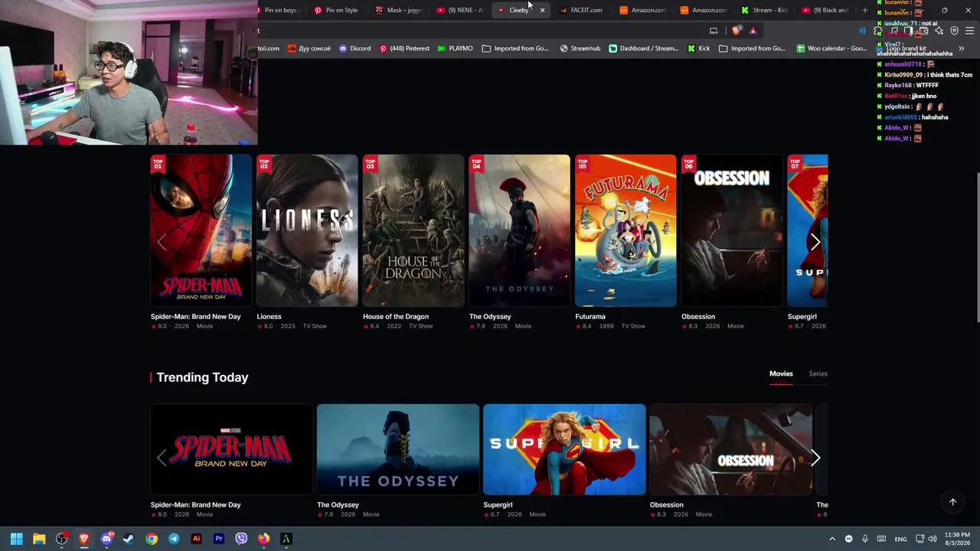Open the Windows Start menu
980x551 pixels.
16,539
